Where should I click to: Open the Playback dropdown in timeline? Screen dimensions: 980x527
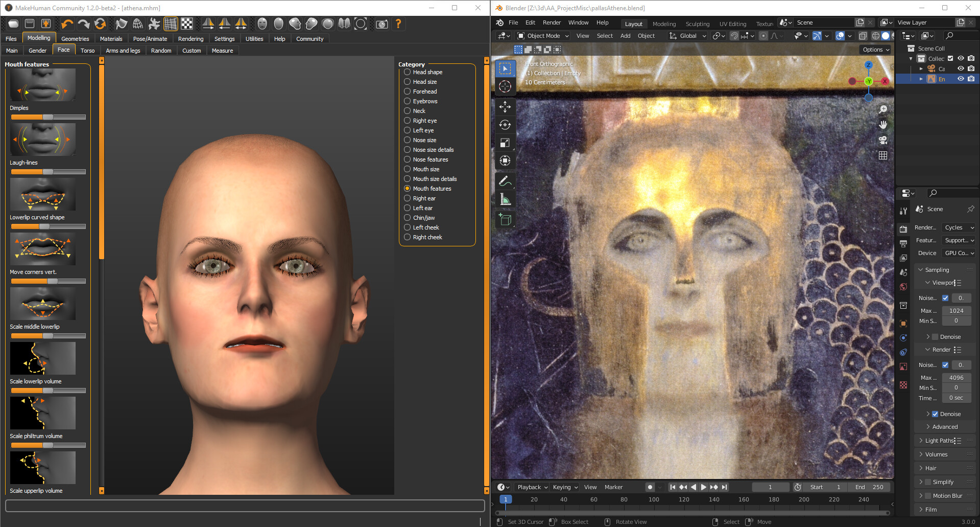[531, 487]
